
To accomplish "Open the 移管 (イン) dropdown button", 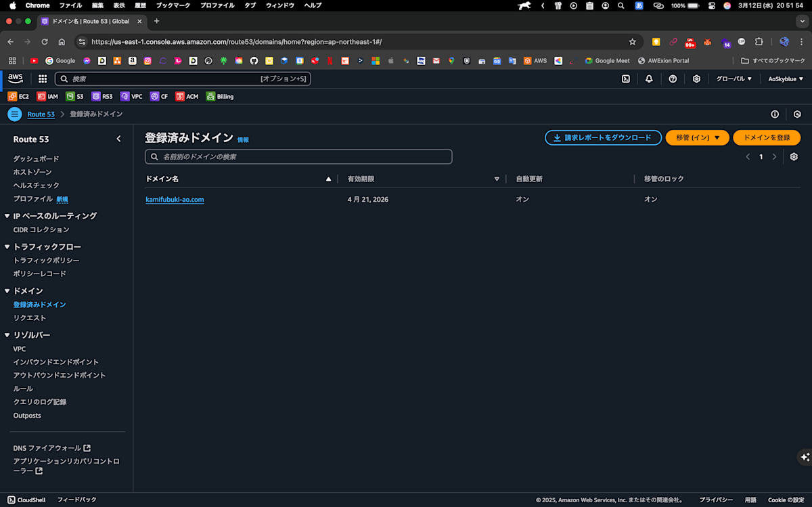I will pyautogui.click(x=697, y=137).
